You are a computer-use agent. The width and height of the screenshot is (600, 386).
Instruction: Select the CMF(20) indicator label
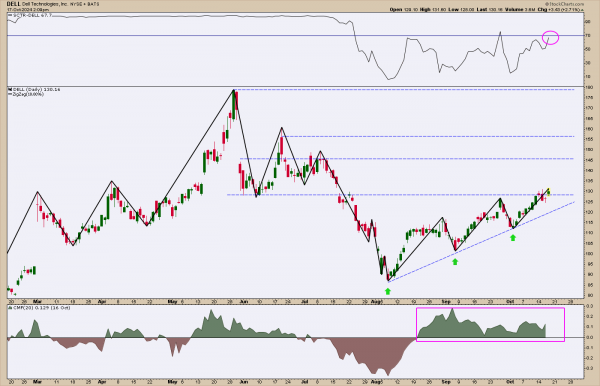point(40,308)
